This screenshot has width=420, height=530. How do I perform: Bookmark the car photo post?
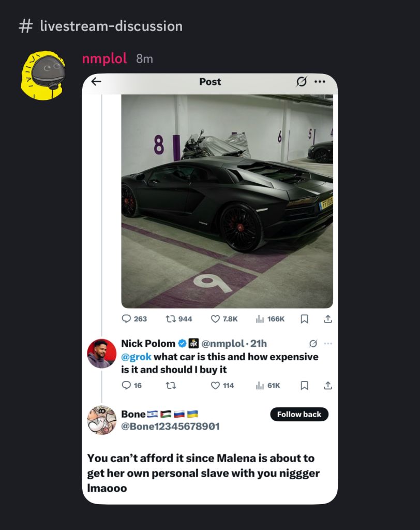click(305, 319)
